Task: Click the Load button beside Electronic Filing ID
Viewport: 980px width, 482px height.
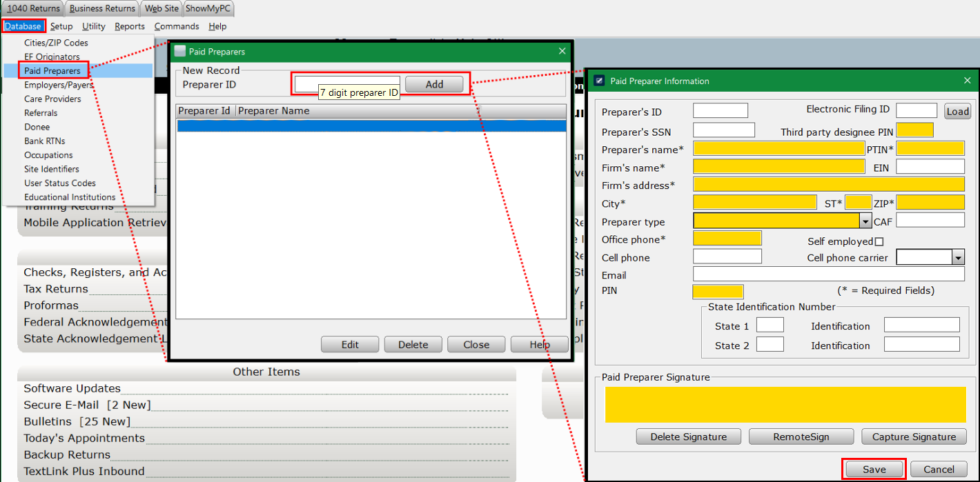Action: coord(957,111)
